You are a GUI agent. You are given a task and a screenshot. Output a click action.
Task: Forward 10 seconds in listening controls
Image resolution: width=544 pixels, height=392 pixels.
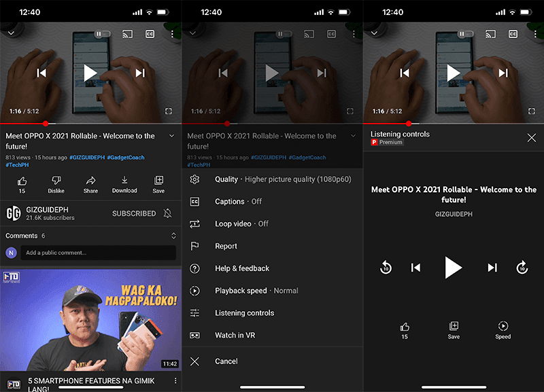(x=522, y=268)
